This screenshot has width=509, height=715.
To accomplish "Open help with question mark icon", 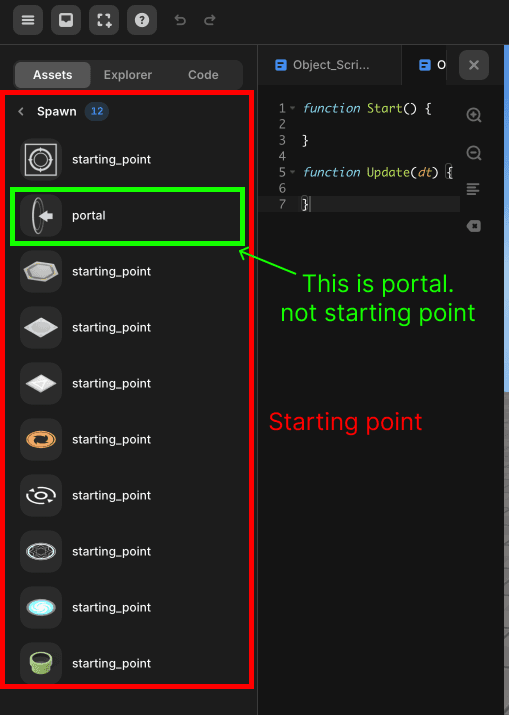I will (142, 20).
